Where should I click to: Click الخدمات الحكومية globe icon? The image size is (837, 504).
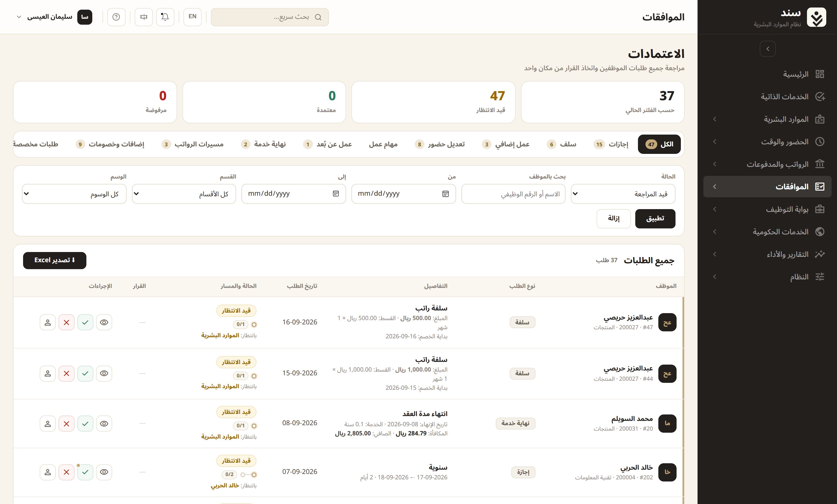tap(820, 231)
